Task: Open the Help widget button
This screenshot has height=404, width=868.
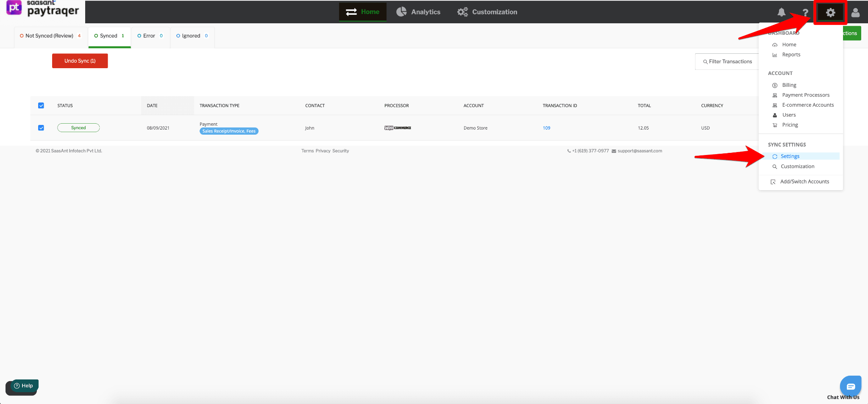Action: [x=24, y=386]
